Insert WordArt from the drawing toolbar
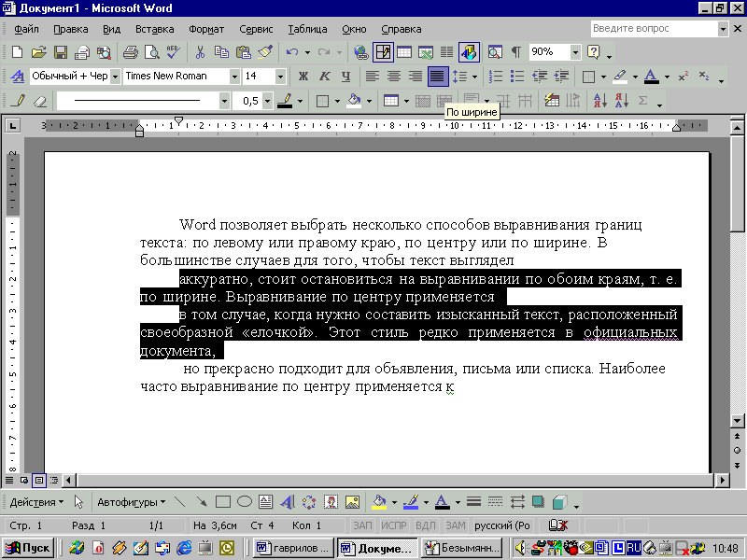Screen dimensions: 747x560 coord(288,502)
